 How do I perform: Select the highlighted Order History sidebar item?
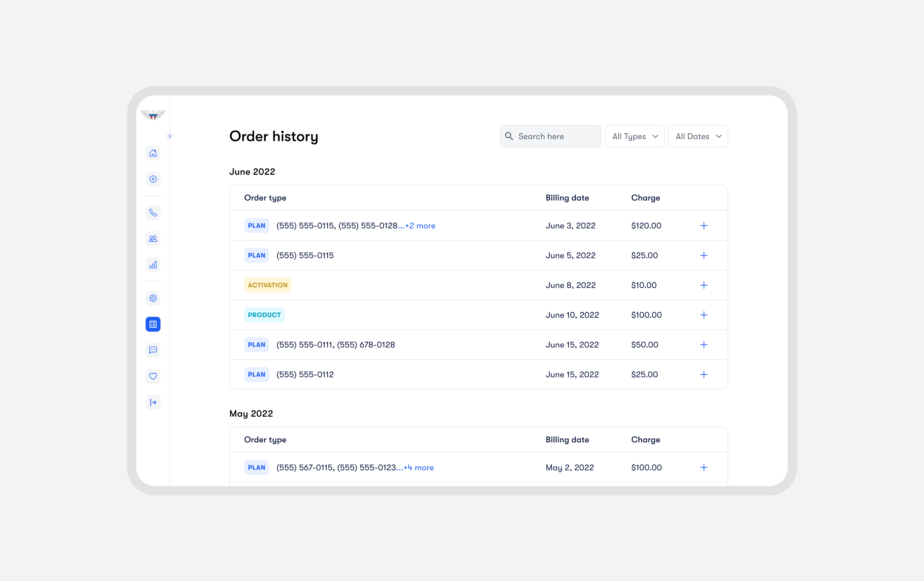[x=153, y=324]
